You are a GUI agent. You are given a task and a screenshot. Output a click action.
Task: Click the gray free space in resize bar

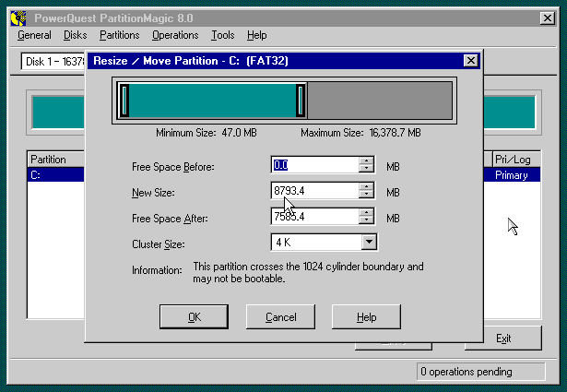click(379, 101)
